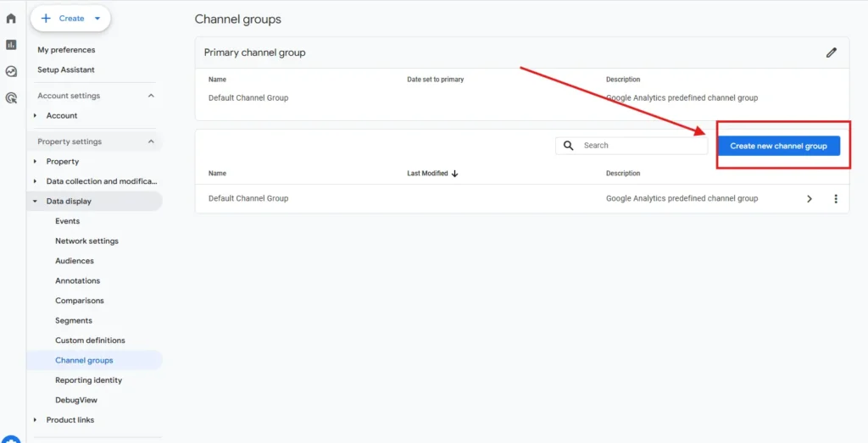Open the Advertising target icon
868x443 pixels.
pyautogui.click(x=11, y=98)
